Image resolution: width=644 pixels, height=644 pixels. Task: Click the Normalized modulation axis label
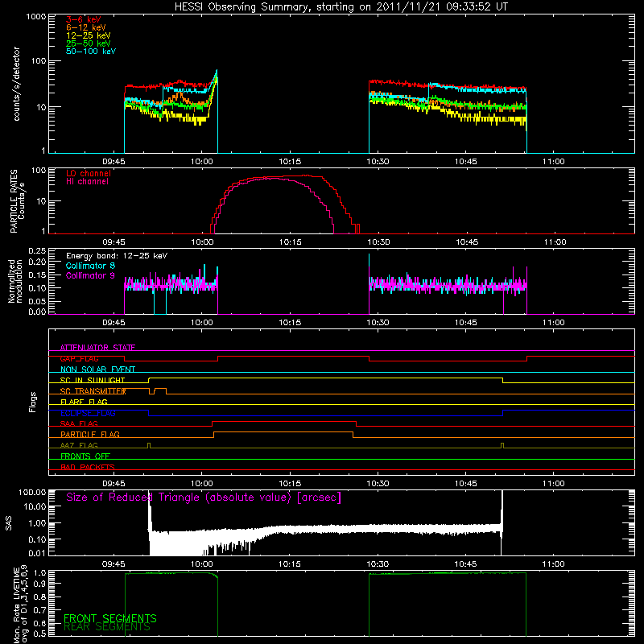(x=15, y=281)
